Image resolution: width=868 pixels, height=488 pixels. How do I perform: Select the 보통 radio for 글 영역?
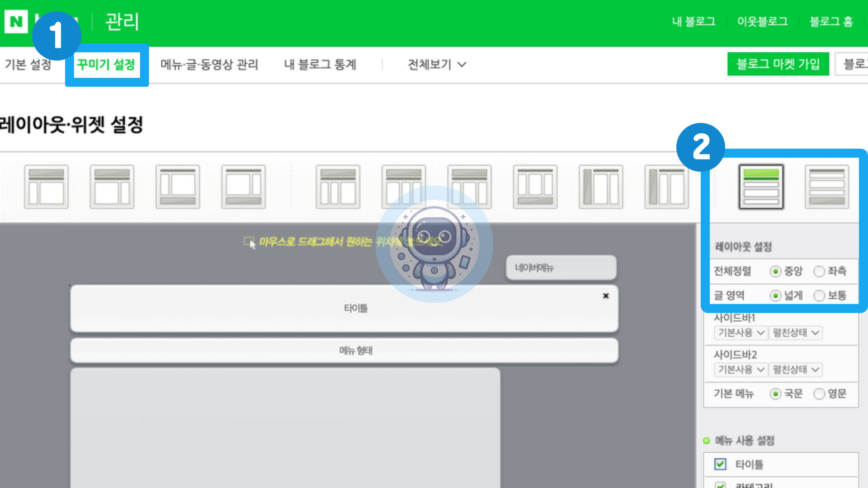coord(819,296)
